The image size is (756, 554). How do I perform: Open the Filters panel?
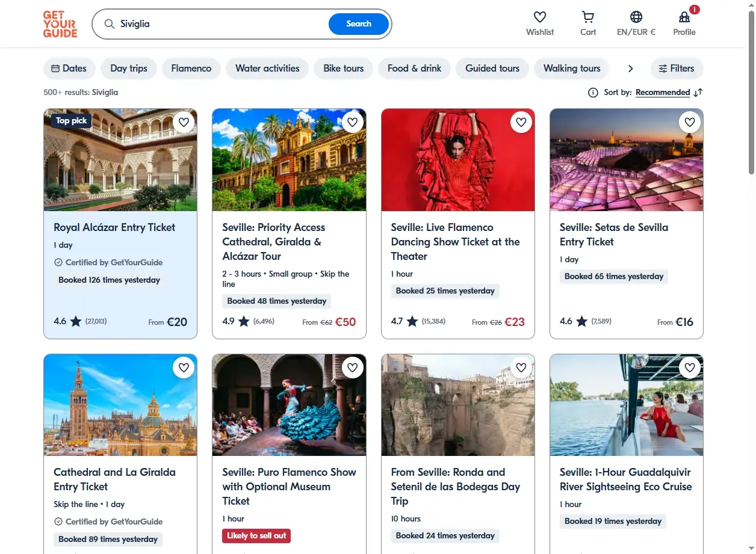677,69
